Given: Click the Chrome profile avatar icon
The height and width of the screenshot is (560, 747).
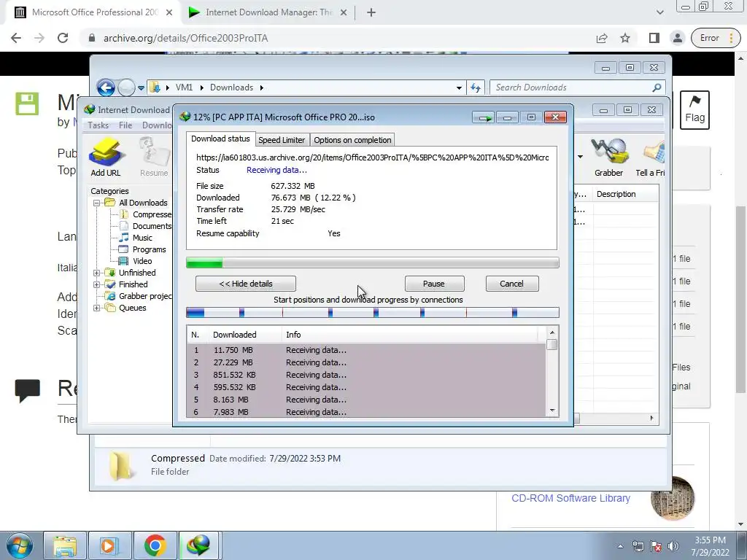Looking at the screenshot, I should coord(678,38).
